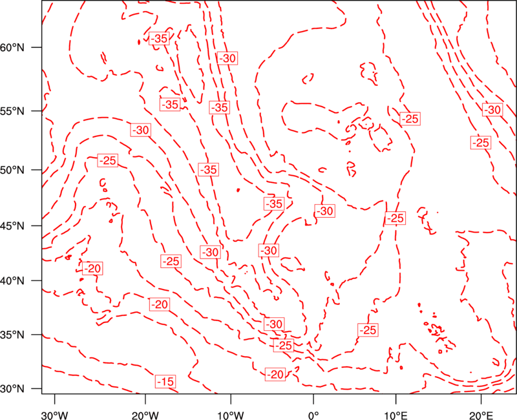
Task: Click the 55°N latitude axis label
Action: pyautogui.click(x=12, y=111)
